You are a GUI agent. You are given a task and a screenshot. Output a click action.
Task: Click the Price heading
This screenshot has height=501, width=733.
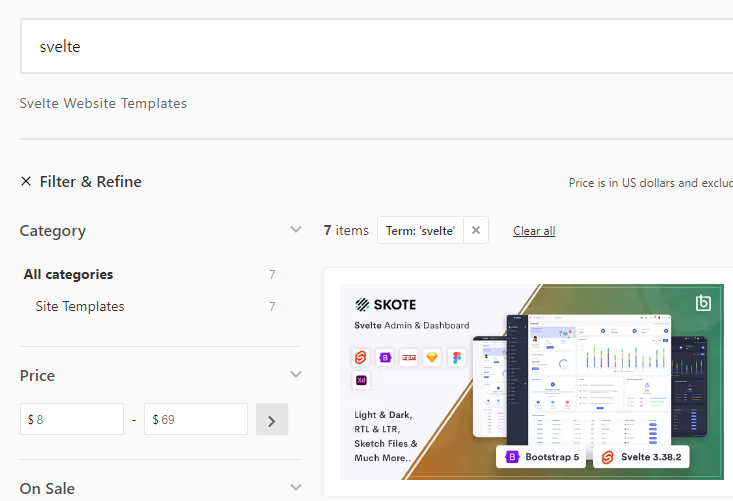(37, 376)
